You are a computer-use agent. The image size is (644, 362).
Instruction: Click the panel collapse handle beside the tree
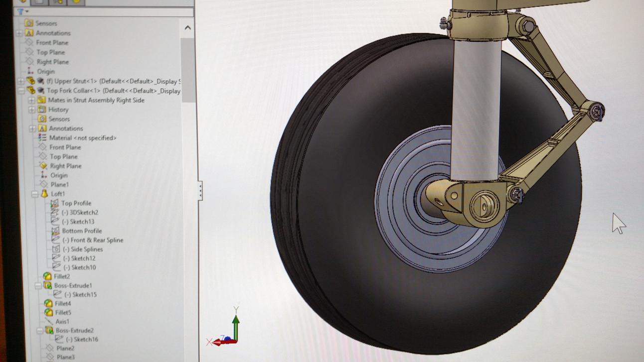(200, 191)
